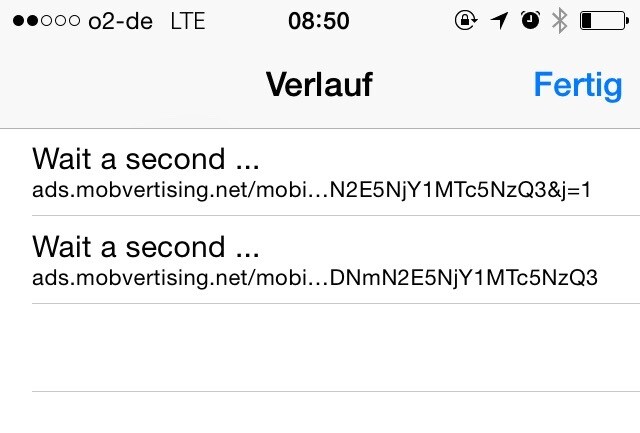Tap the first entry title text
Screen dimensions: 640x433
coord(146,159)
